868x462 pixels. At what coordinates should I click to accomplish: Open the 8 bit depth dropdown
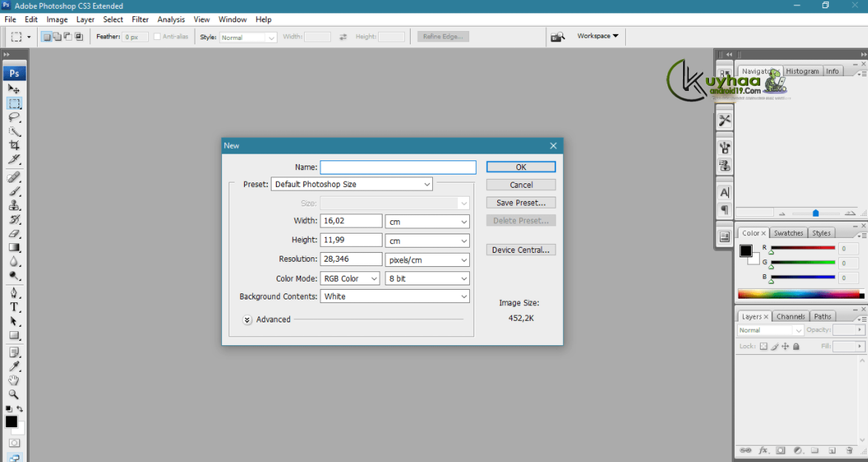pyautogui.click(x=428, y=278)
